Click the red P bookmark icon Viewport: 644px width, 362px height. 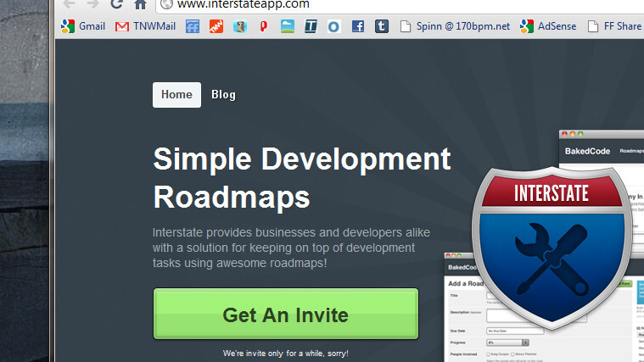264,26
